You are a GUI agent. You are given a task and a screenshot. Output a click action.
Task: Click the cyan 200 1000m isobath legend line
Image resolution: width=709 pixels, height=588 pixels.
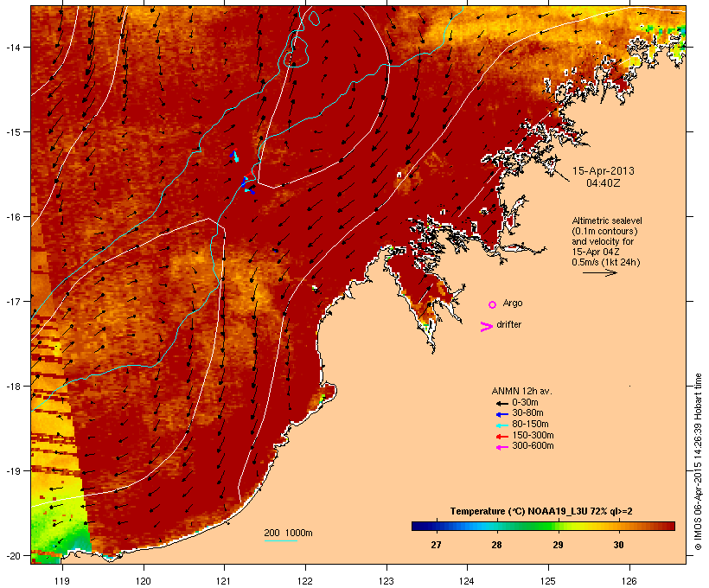281,540
